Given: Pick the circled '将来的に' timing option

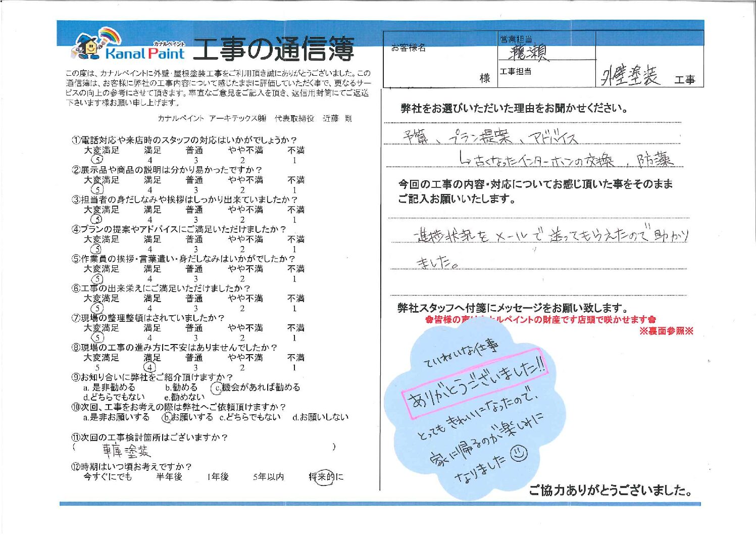Looking at the screenshot, I should click(x=325, y=477).
